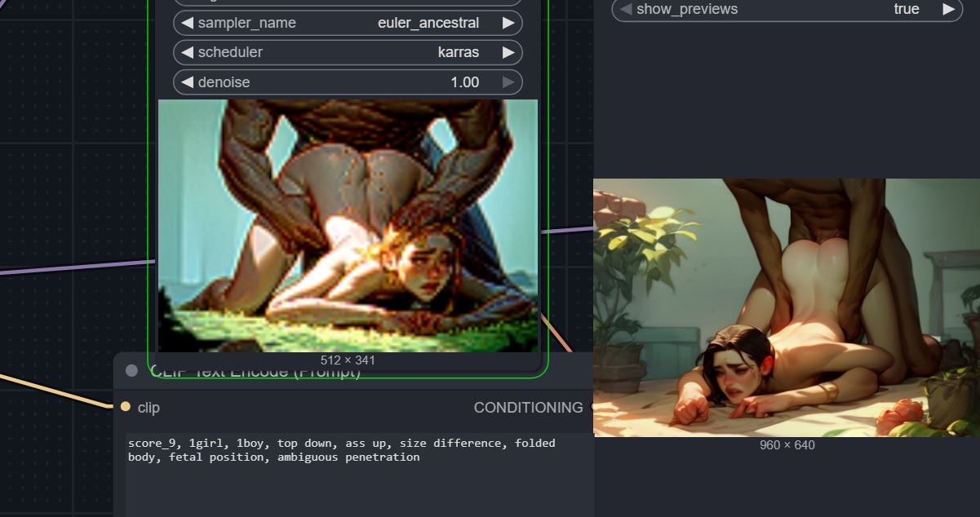This screenshot has height=517, width=980.
Task: Toggle show_previews with left arrow
Action: coord(626,9)
